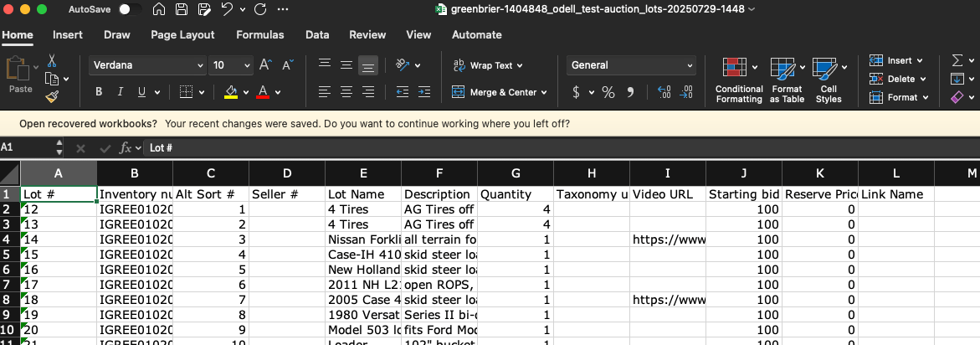Save the workbook with the disk icon
980x345 pixels.
click(x=182, y=9)
